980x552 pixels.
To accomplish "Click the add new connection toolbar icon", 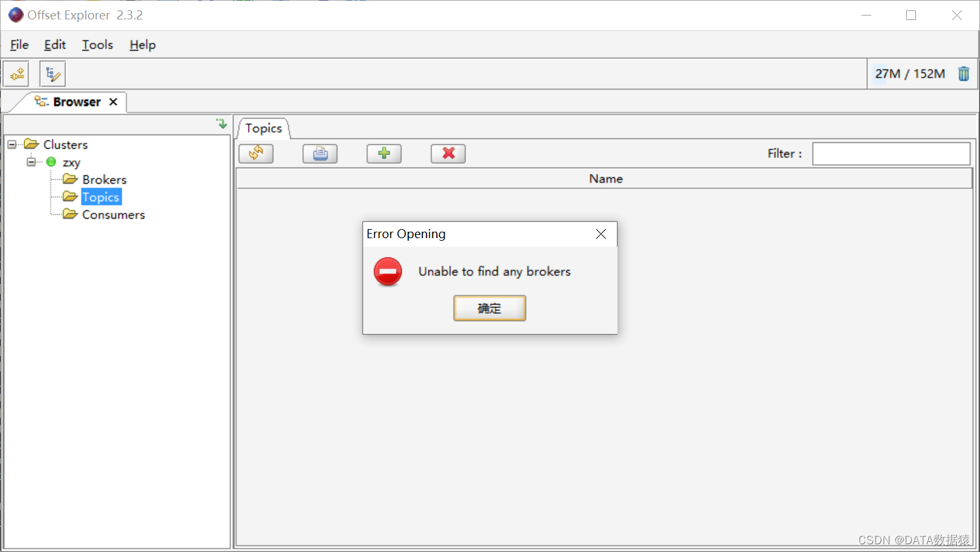I will click(16, 74).
